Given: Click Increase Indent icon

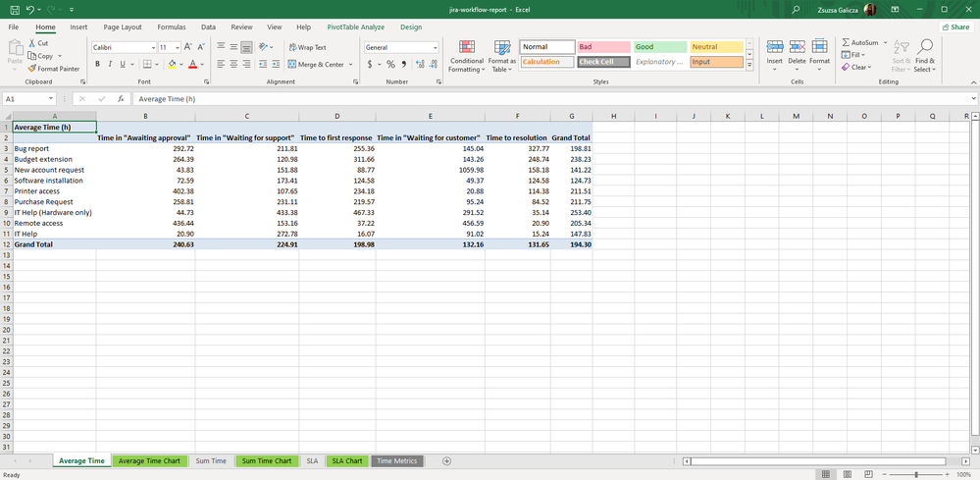Looking at the screenshot, I should 276,65.
